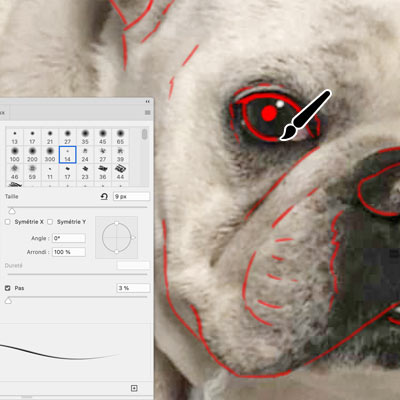Open the brush panel options menu

click(147, 112)
